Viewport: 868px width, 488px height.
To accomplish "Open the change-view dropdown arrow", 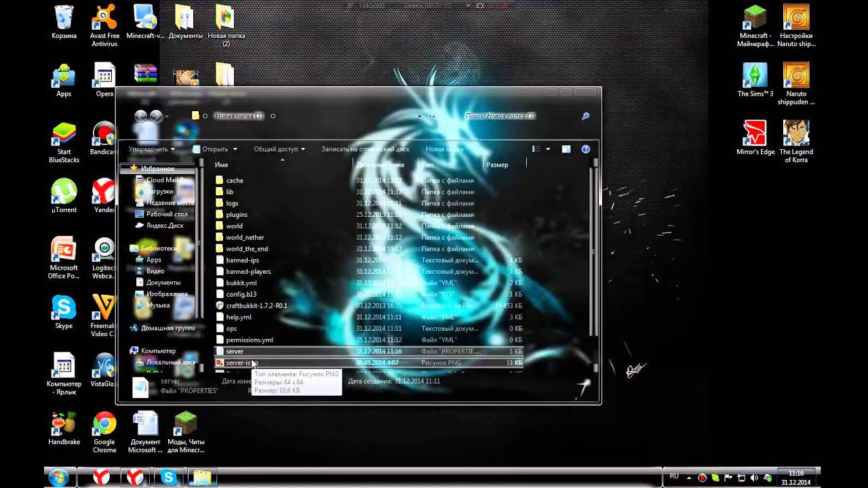I will click(x=548, y=149).
